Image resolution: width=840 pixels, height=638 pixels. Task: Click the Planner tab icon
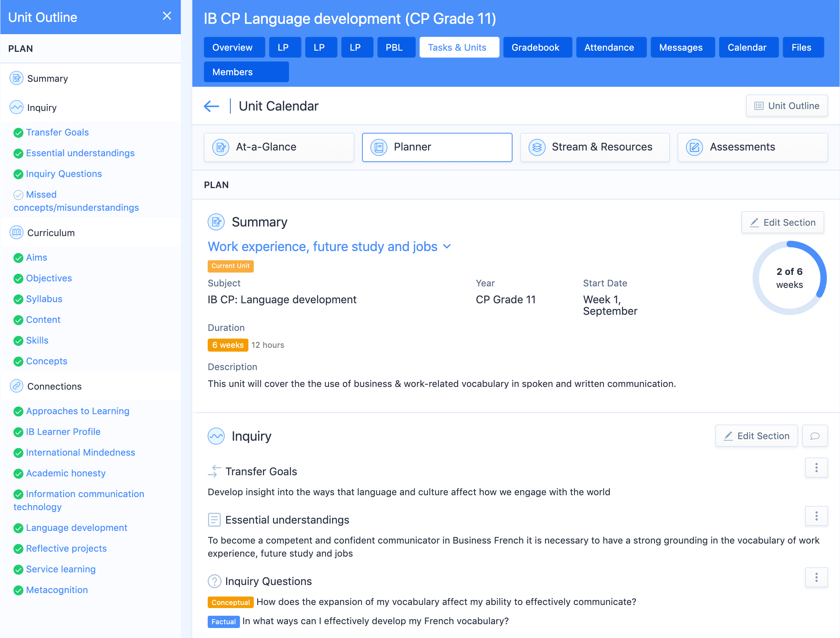[379, 147]
